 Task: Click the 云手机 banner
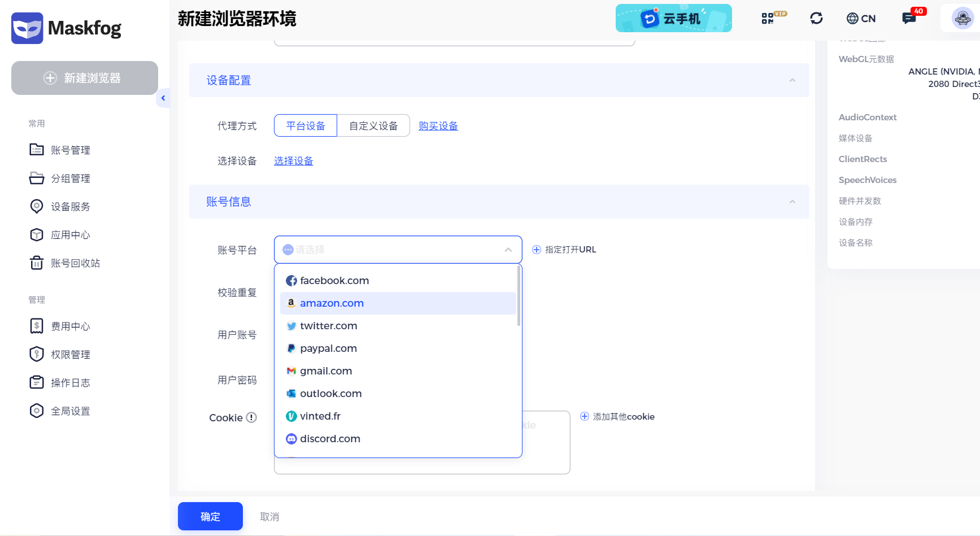click(x=674, y=18)
